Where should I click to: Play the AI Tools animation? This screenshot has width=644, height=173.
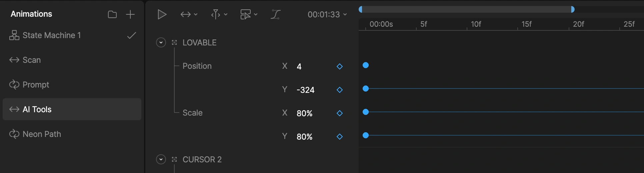[162, 14]
